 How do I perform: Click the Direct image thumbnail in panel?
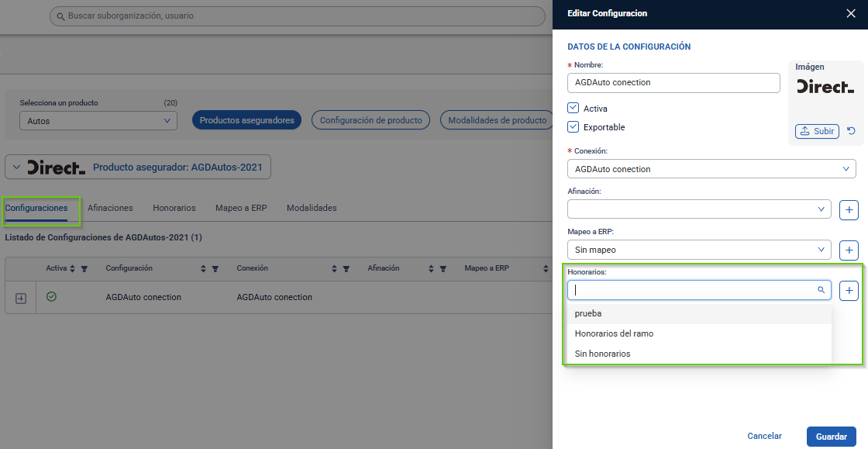point(825,86)
